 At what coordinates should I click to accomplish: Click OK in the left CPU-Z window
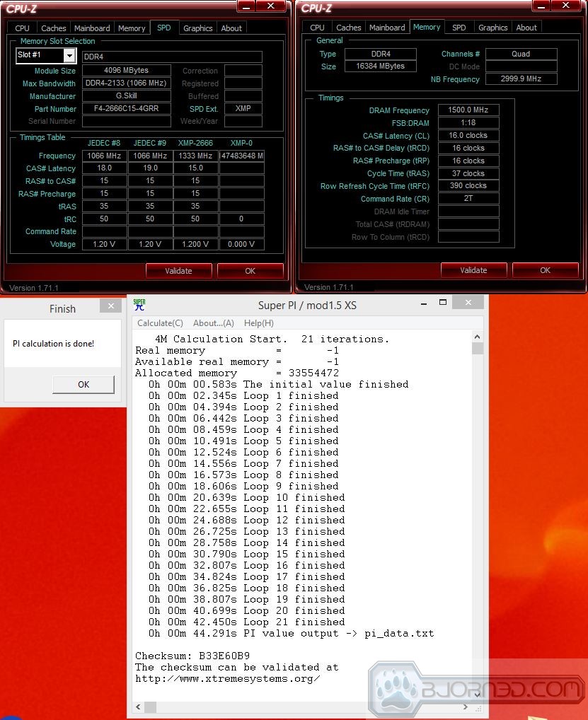pyautogui.click(x=250, y=270)
